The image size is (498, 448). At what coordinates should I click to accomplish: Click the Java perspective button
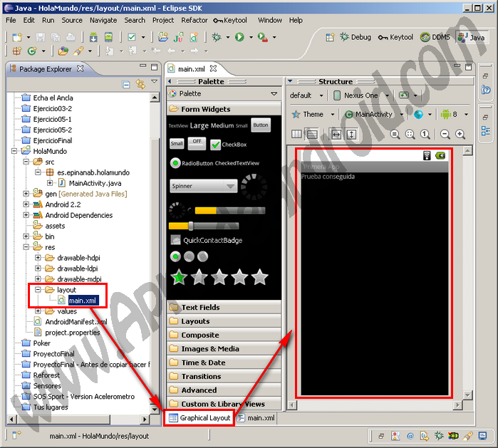coord(471,38)
